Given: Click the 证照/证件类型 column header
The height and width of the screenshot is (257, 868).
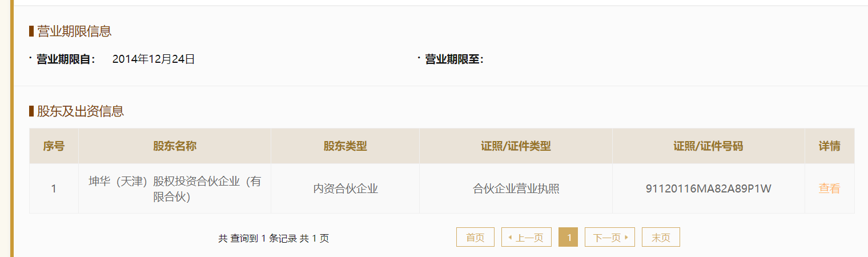Looking at the screenshot, I should [516, 146].
